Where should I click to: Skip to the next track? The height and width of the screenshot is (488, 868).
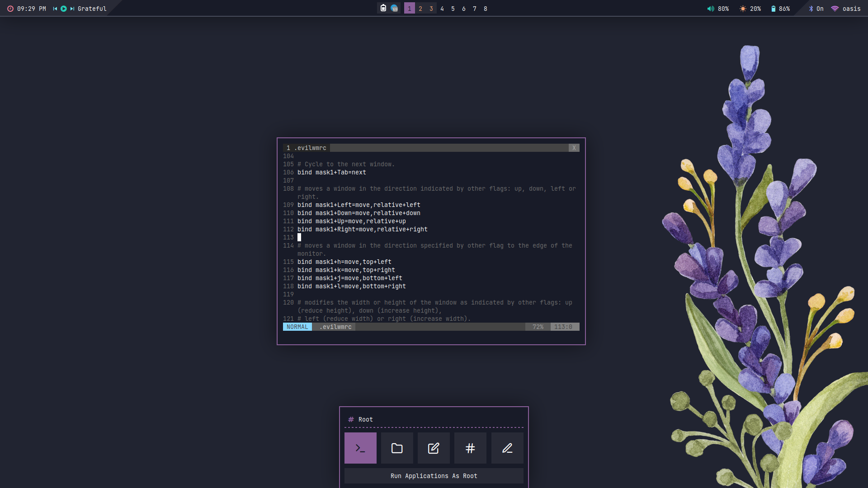tap(72, 9)
